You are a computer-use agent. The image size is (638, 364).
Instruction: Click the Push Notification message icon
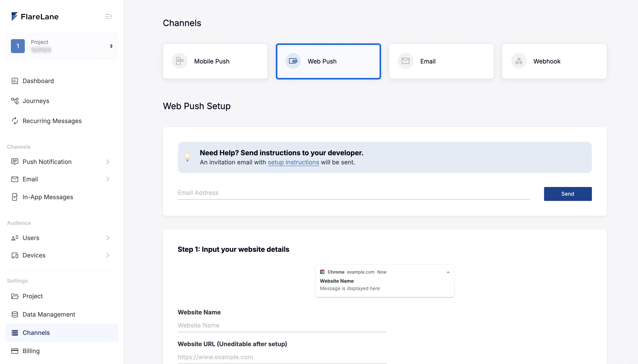(x=15, y=162)
